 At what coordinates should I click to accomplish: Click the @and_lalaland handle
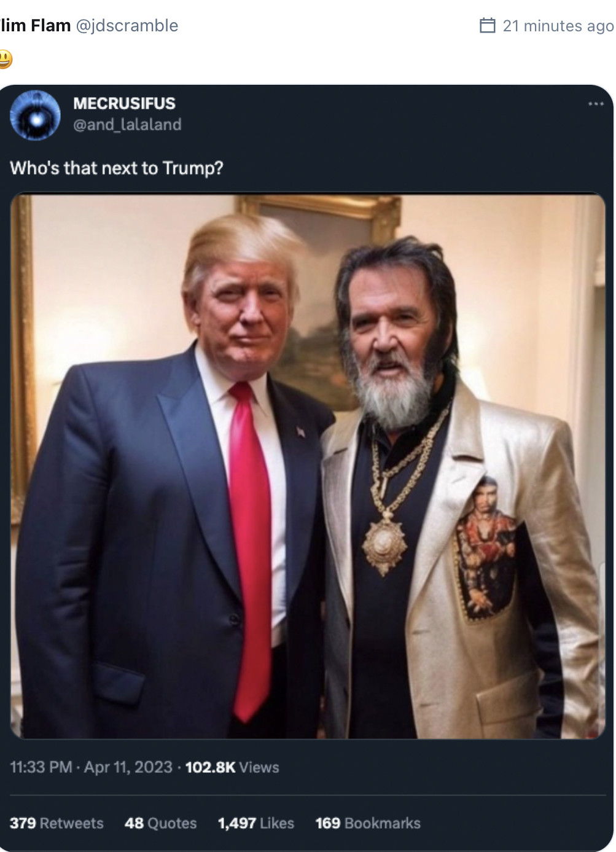pos(127,125)
